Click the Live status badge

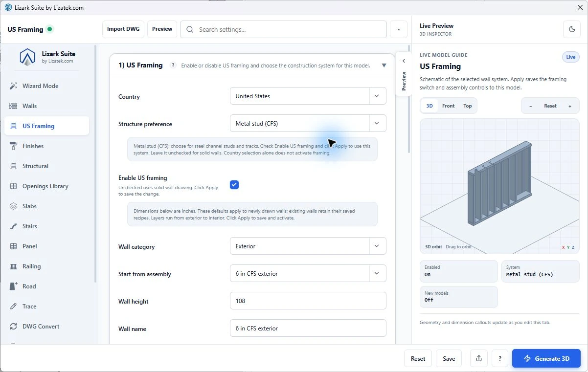570,57
